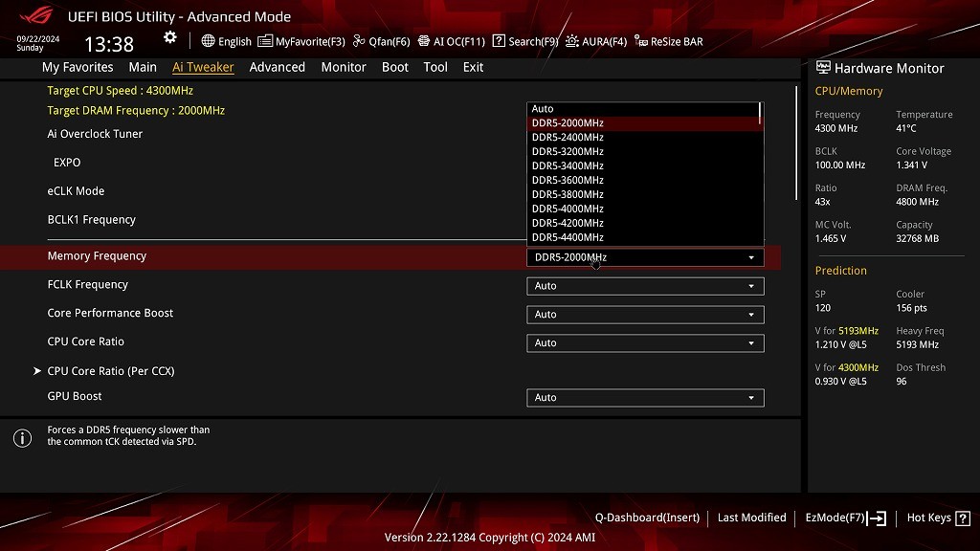980x551 pixels.
Task: Open My Favorites tab
Action: pyautogui.click(x=78, y=67)
